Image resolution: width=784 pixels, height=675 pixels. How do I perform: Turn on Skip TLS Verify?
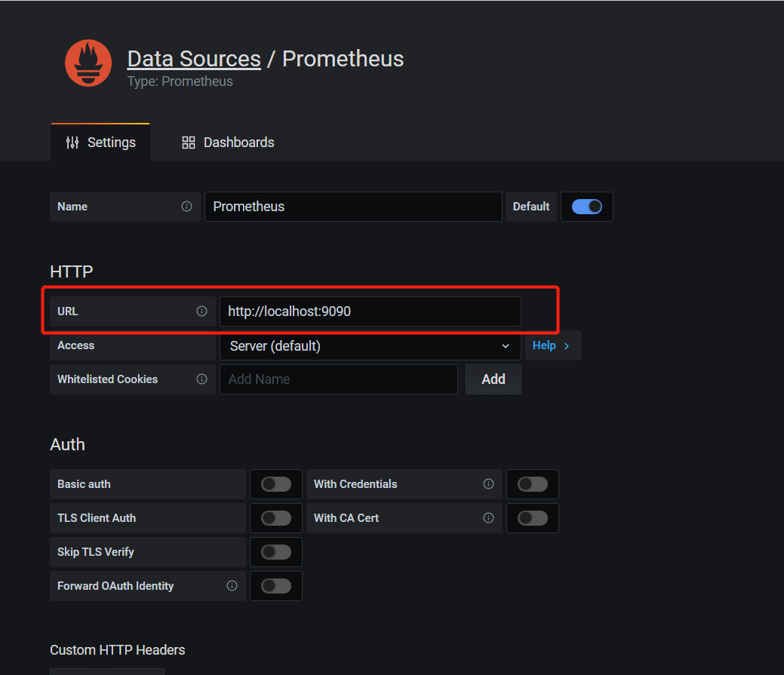click(275, 552)
